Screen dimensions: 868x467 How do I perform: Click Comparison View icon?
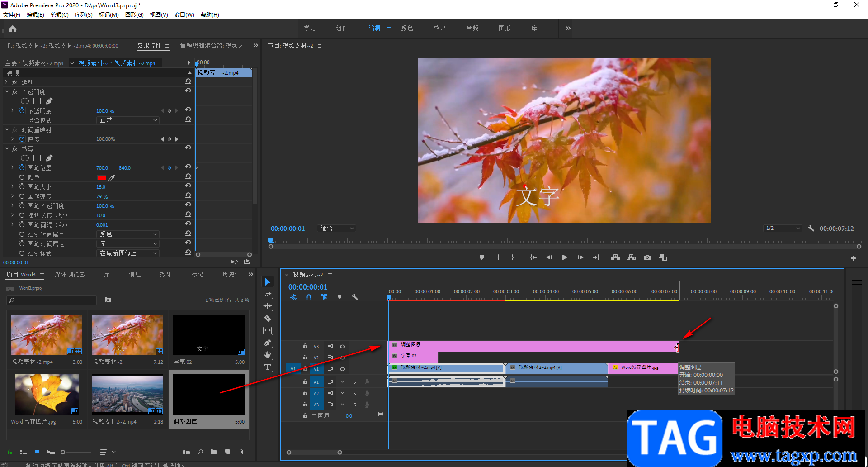pos(663,257)
